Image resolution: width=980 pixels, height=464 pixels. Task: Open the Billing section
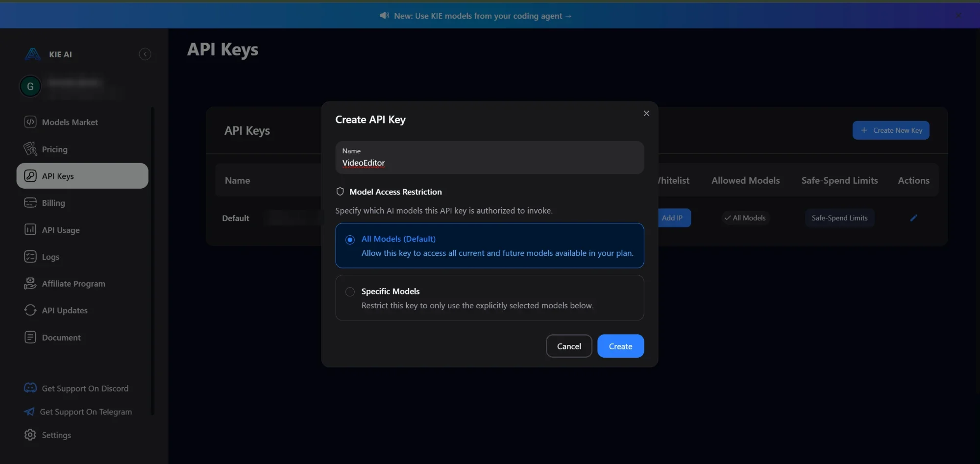coord(53,203)
